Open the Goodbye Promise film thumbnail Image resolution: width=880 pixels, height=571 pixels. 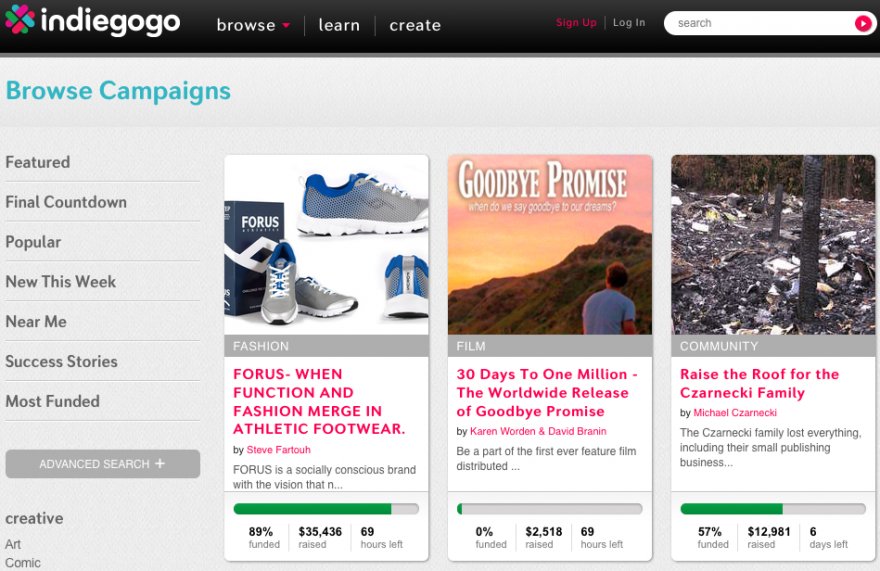tap(550, 245)
